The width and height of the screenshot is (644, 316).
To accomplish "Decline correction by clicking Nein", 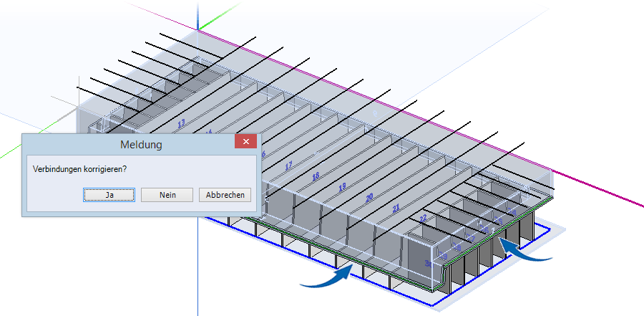I will click(167, 194).
